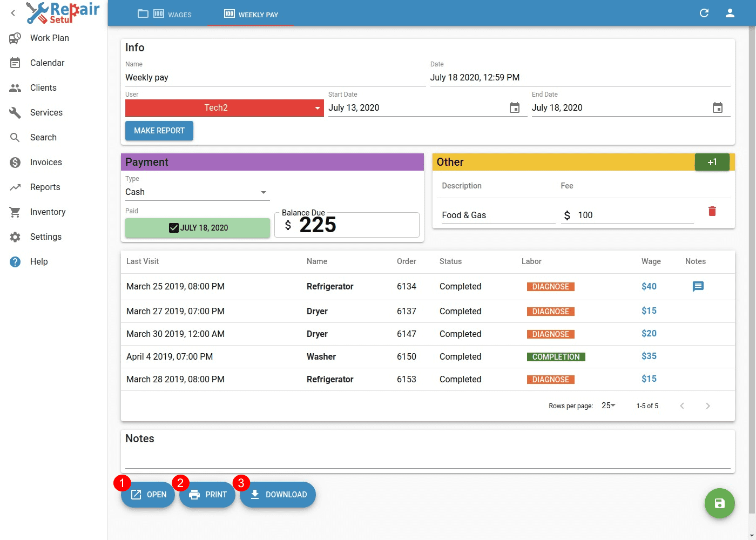The width and height of the screenshot is (756, 540).
Task: Click the Status column header
Action: click(450, 261)
